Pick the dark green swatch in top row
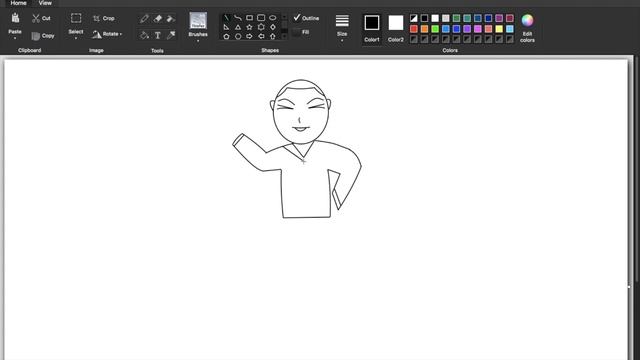 (x=456, y=18)
